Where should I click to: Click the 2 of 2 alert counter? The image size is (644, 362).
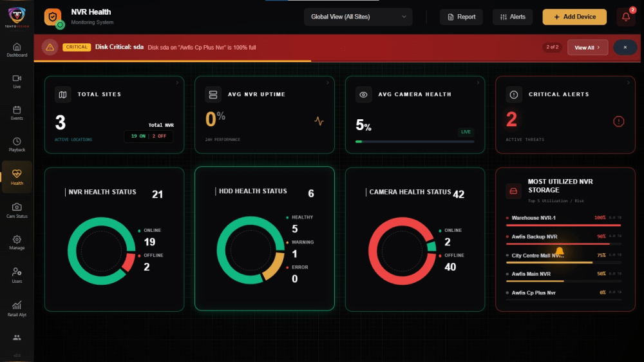click(552, 47)
